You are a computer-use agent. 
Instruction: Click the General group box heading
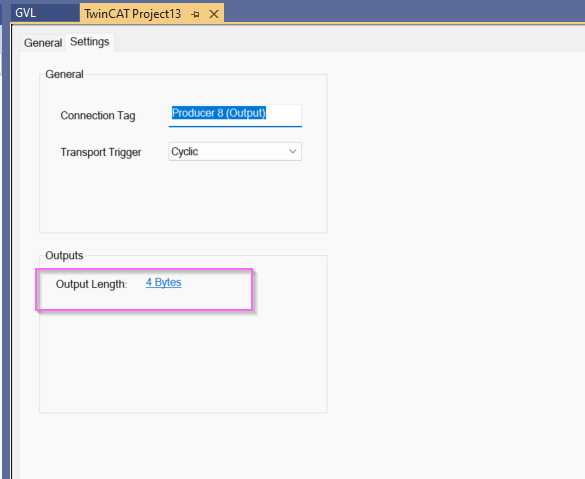[64, 74]
